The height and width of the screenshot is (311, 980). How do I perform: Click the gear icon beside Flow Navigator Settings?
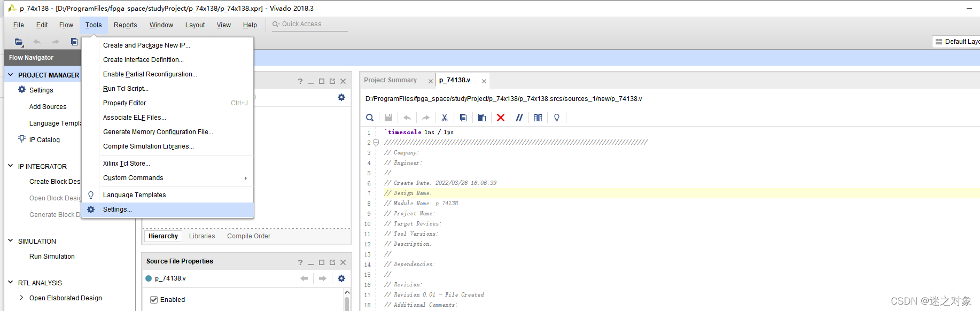pos(22,90)
